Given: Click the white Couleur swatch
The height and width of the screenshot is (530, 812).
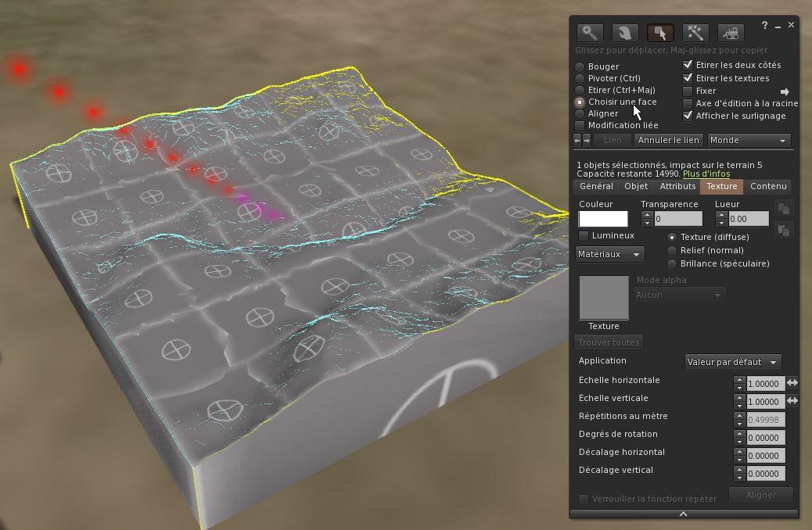Looking at the screenshot, I should point(603,219).
